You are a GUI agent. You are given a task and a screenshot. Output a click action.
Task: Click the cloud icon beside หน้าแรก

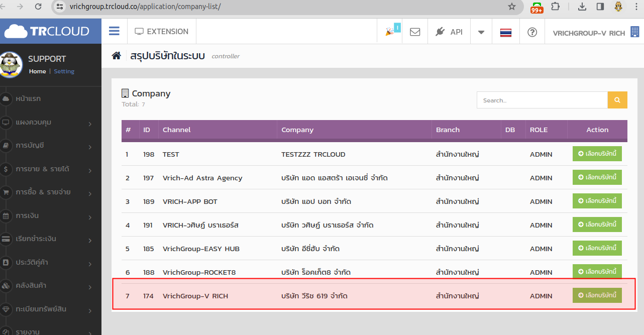pyautogui.click(x=6, y=99)
